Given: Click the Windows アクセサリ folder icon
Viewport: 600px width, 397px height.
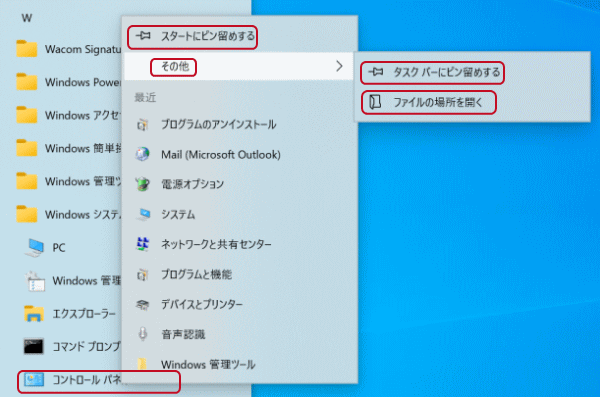Looking at the screenshot, I should 26,115.
